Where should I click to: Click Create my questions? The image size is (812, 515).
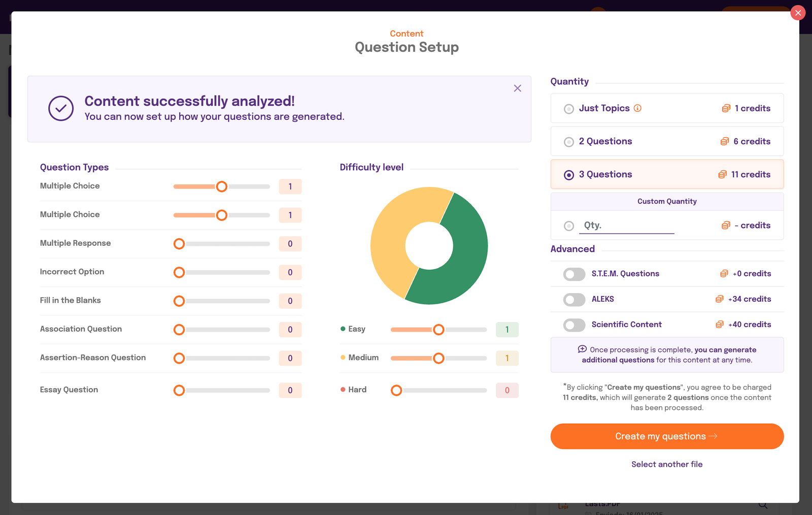click(x=667, y=436)
